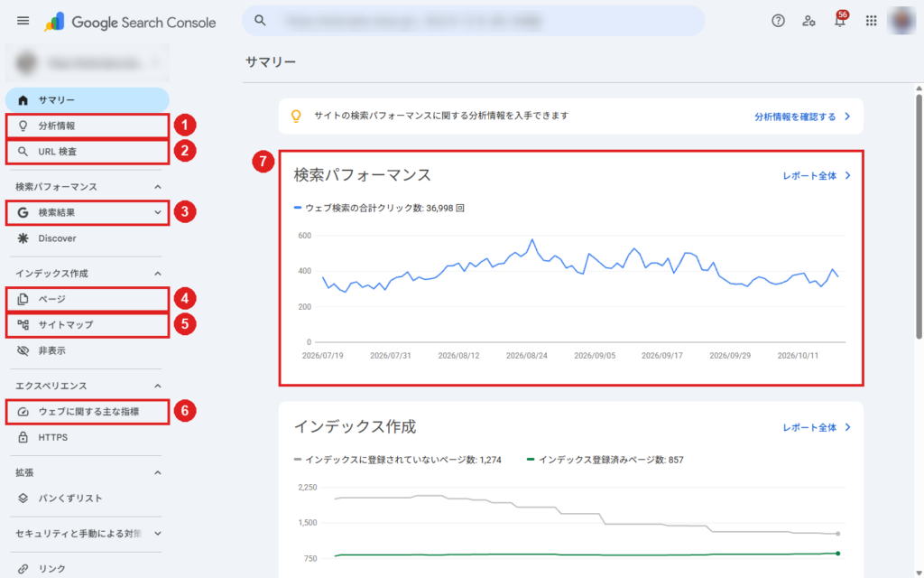Click the layers icon beside パンくずリスト
The image size is (924, 578).
[23, 499]
